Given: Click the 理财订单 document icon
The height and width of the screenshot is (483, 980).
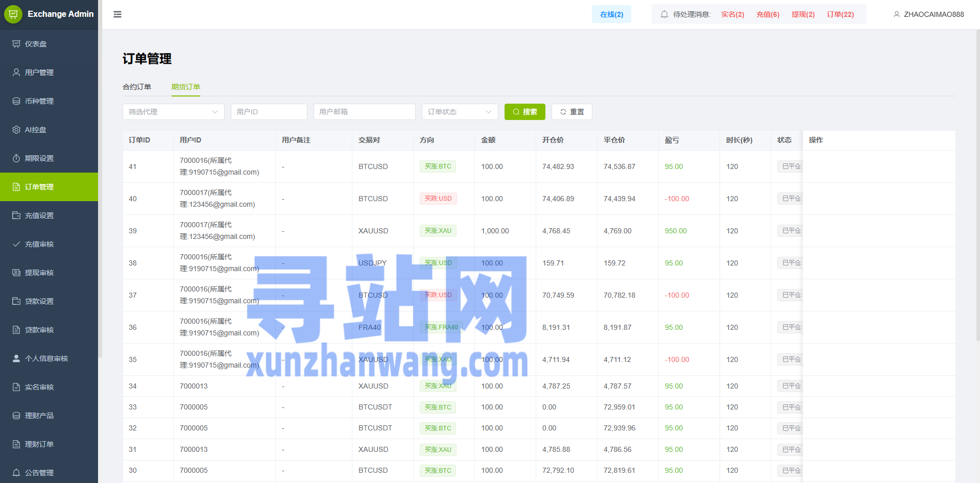Looking at the screenshot, I should (16, 444).
